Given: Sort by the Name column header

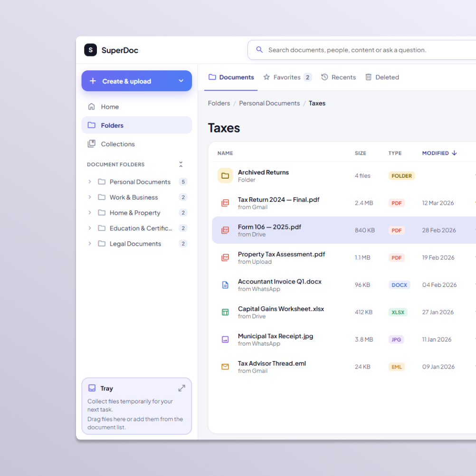Looking at the screenshot, I should click(225, 153).
